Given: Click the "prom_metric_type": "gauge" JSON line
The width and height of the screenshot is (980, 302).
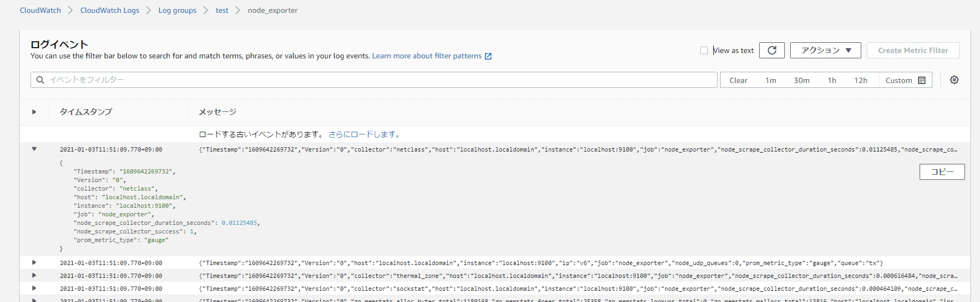Looking at the screenshot, I should click(x=121, y=240).
